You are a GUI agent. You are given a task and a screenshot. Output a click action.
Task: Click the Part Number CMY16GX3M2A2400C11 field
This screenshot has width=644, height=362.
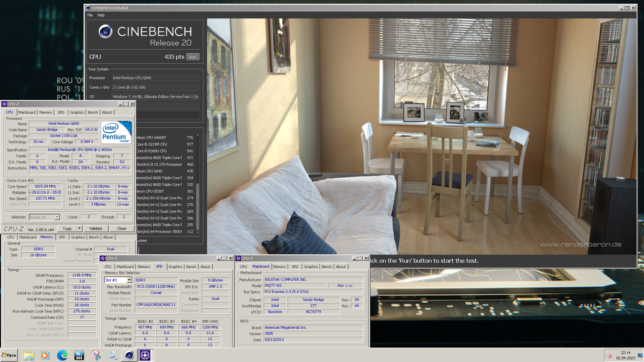(156, 305)
